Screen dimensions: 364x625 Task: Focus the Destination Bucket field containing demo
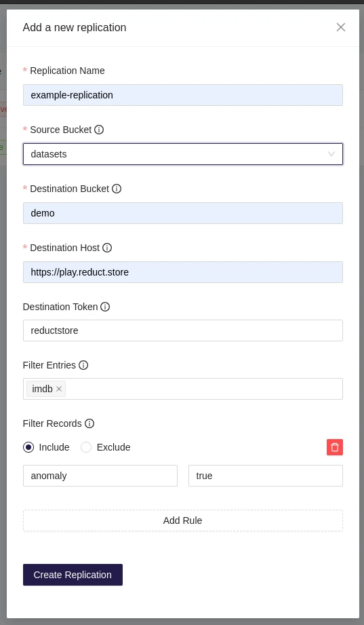pyautogui.click(x=183, y=213)
